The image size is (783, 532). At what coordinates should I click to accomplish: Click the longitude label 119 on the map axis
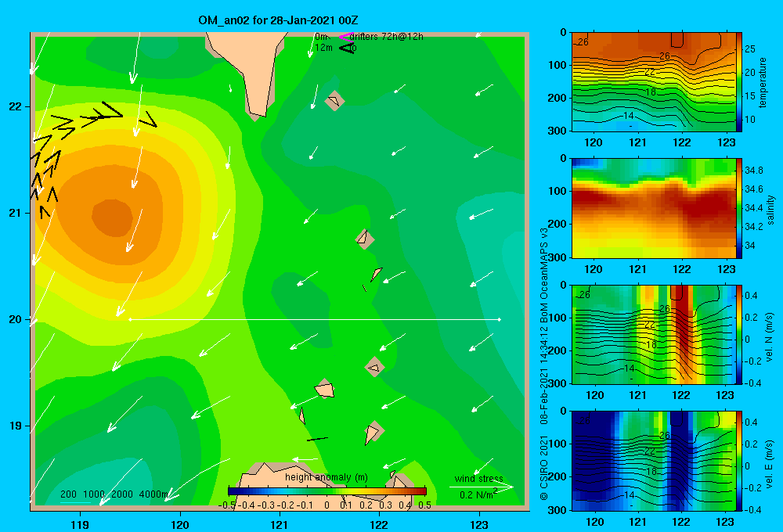80,525
